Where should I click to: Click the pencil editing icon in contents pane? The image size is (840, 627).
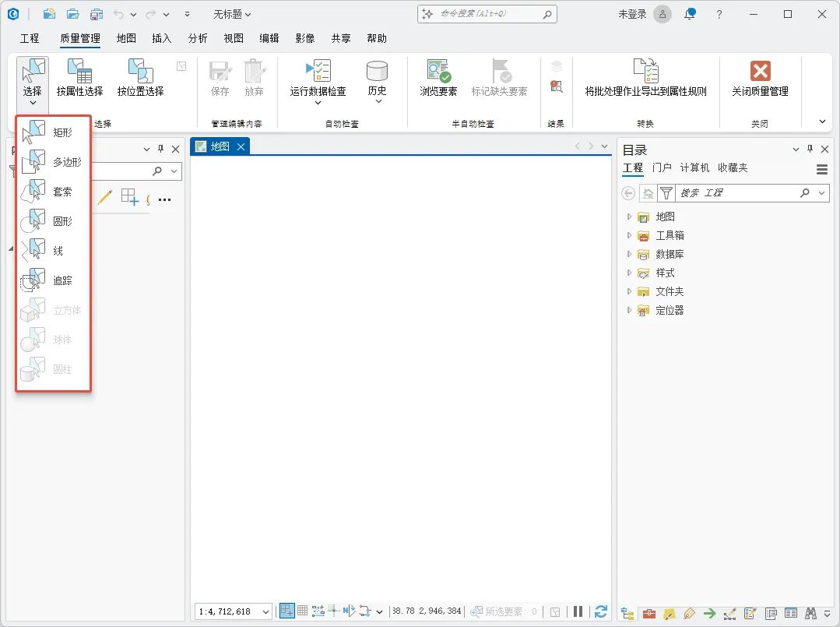(105, 197)
